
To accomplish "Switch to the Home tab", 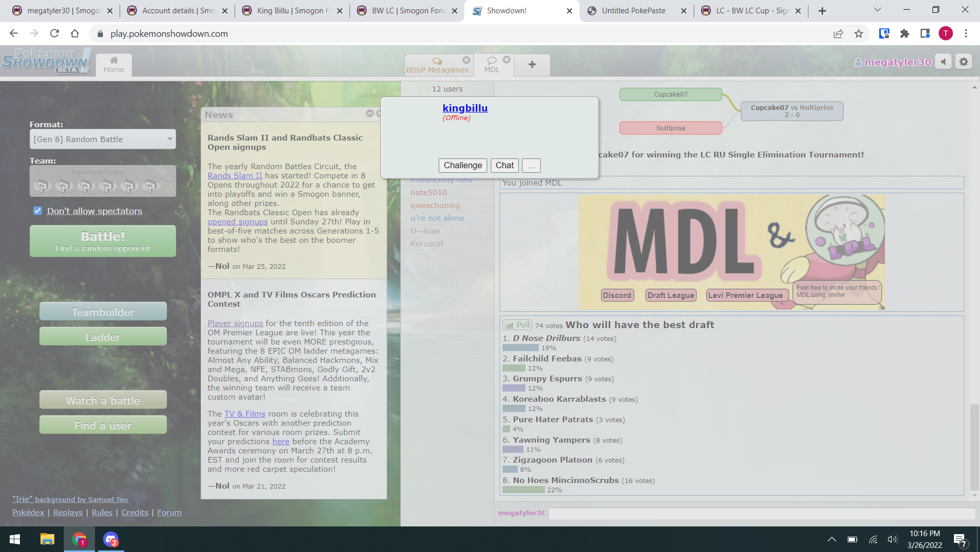I will pos(114,65).
